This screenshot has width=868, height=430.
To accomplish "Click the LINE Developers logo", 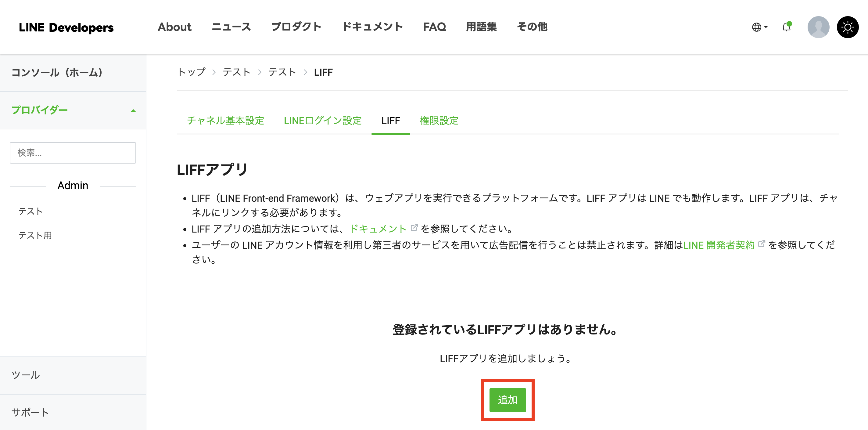I will click(x=66, y=27).
